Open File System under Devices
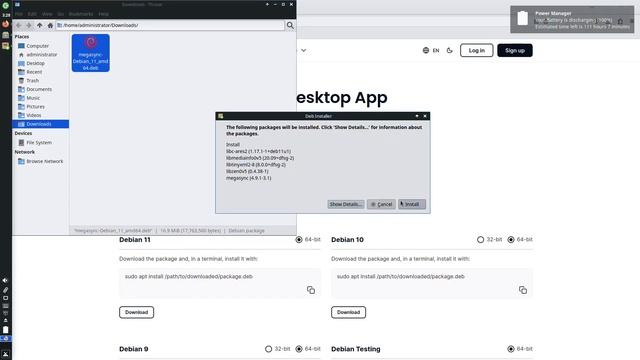640x360 pixels. (x=40, y=142)
